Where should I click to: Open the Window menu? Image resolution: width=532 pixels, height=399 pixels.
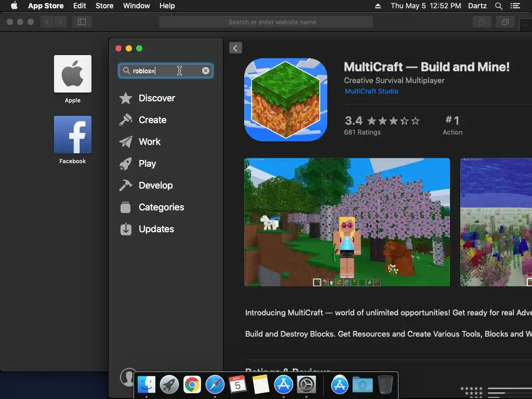(137, 6)
